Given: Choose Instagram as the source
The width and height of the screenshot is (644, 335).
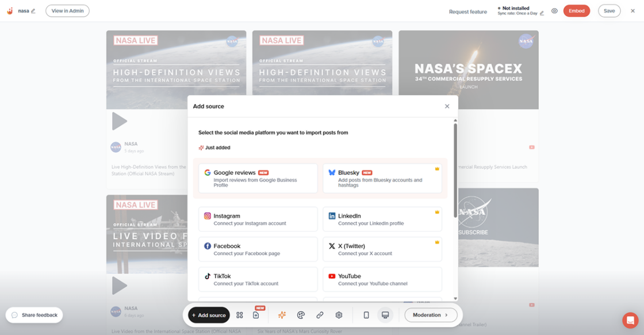Looking at the screenshot, I should tap(258, 220).
